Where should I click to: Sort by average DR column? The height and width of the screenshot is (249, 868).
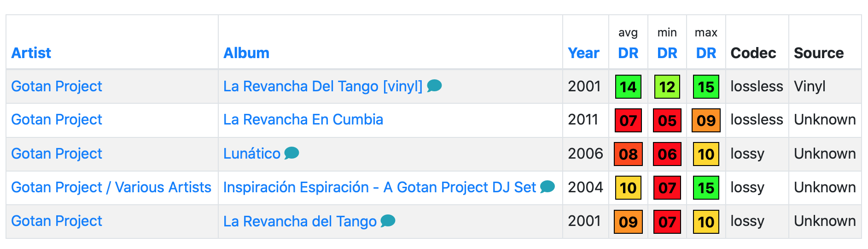[628, 53]
